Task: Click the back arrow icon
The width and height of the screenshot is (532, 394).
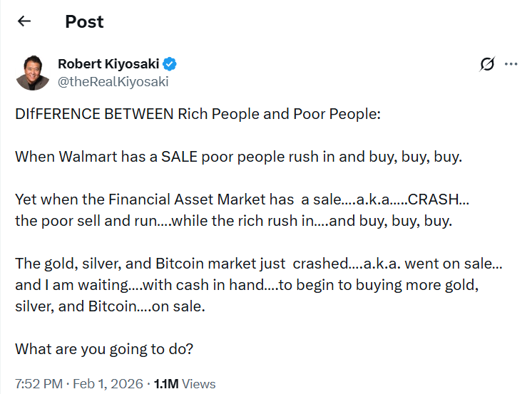Action: tap(24, 21)
